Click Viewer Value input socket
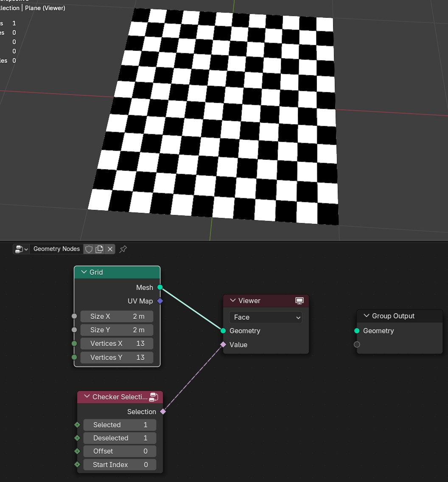448x482 pixels. click(x=223, y=345)
